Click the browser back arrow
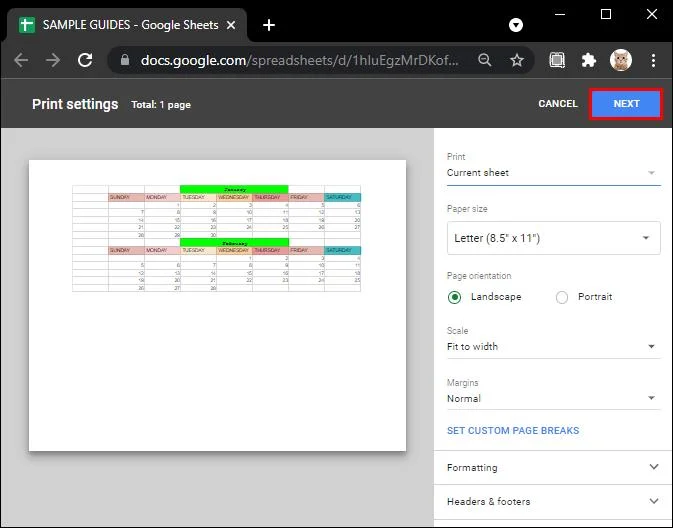Viewport: 673px width, 528px height. point(21,60)
